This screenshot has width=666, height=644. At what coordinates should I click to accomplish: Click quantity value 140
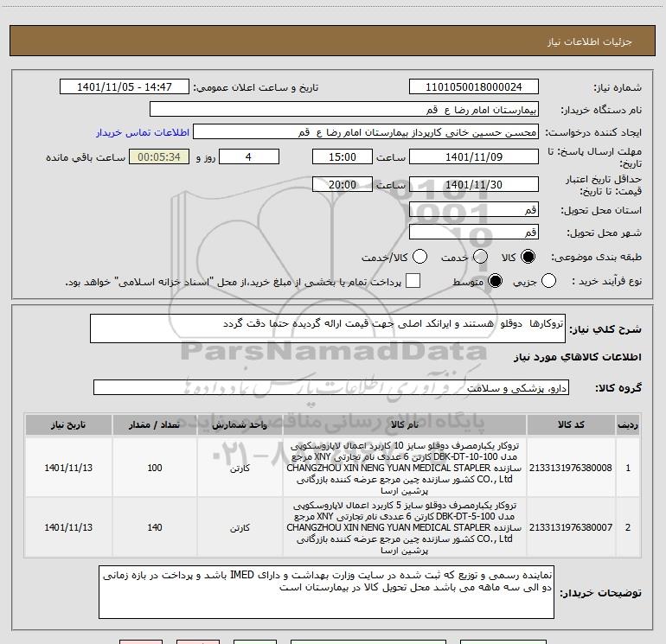pos(155,527)
